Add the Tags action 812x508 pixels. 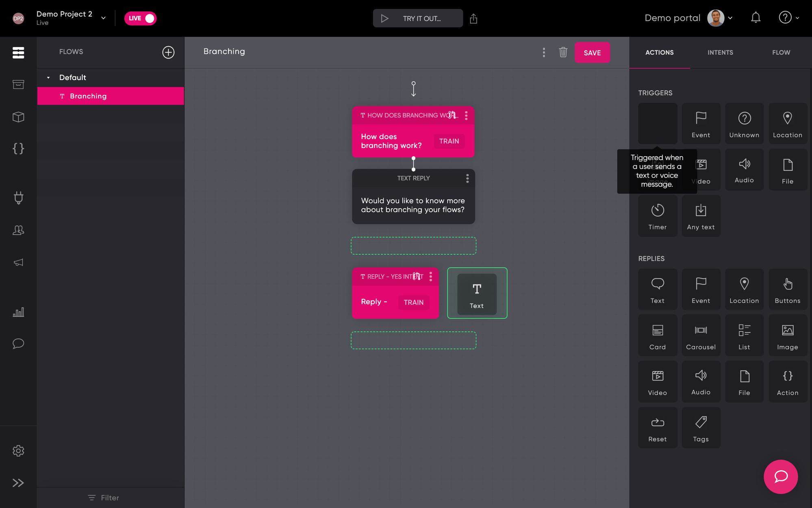[x=701, y=428]
